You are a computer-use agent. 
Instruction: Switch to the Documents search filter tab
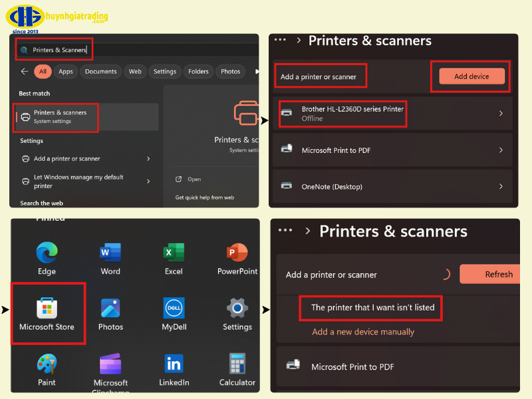click(100, 72)
